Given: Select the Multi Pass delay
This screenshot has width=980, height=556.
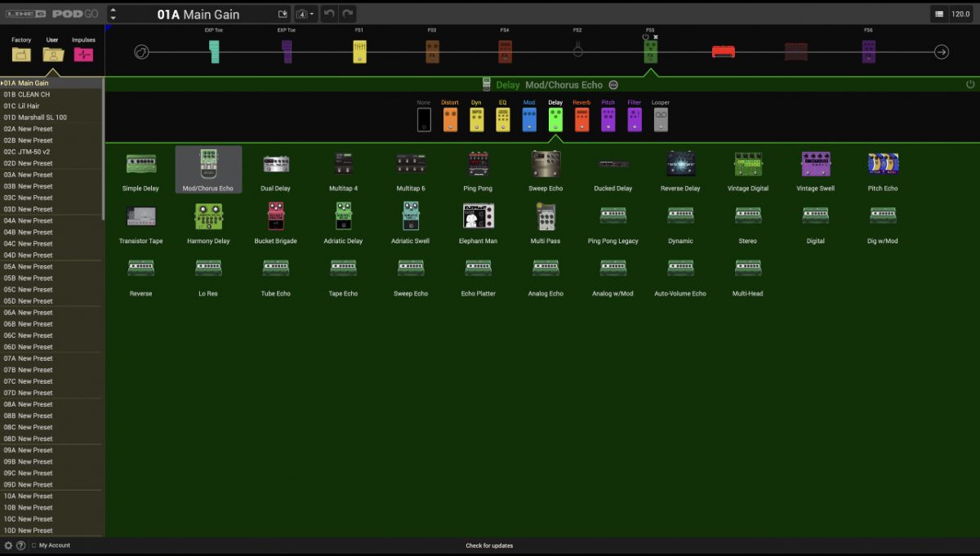Looking at the screenshot, I should 546,224.
